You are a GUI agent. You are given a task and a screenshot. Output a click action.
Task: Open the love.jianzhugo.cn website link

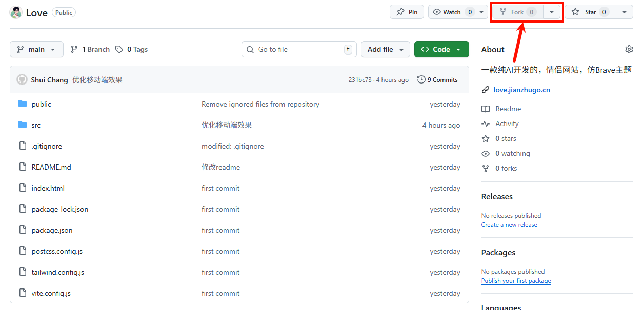click(521, 90)
